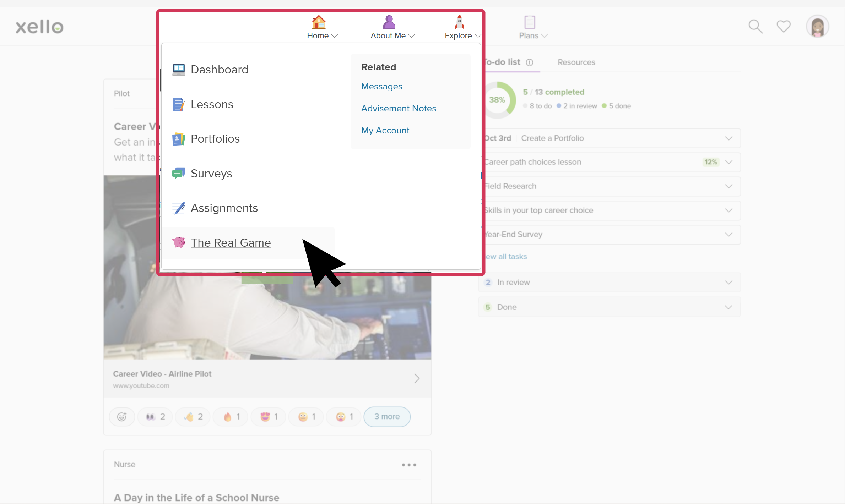Click the Surveys speech bubble icon
Screen dimensions: 845x504
click(x=179, y=174)
